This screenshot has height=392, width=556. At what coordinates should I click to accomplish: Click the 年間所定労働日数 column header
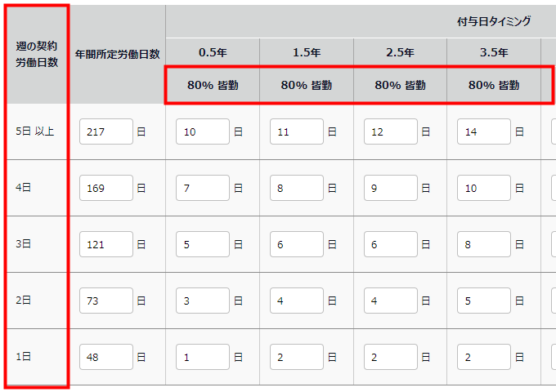(117, 55)
